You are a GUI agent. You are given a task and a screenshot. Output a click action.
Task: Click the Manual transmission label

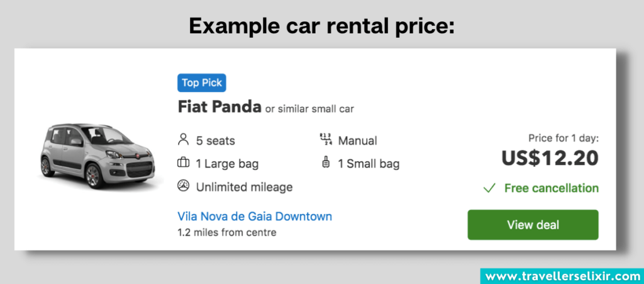357,140
